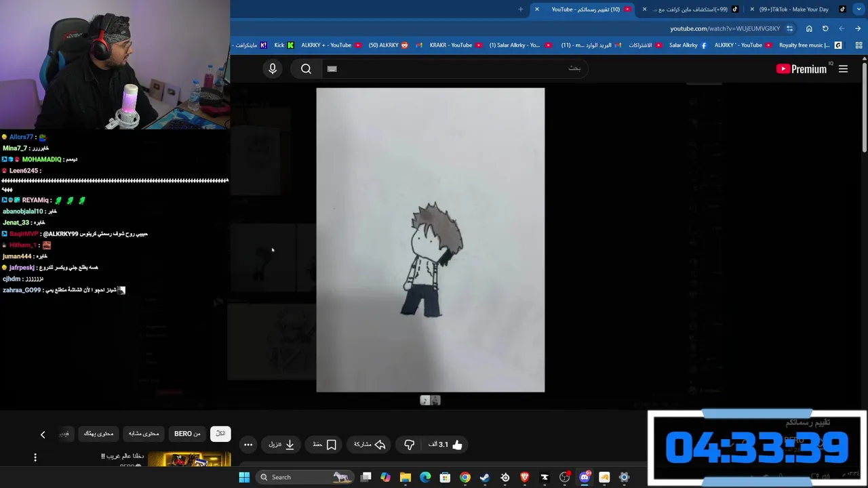Open Google Chrome from the taskbar
This screenshot has height=488, width=868.
(x=465, y=477)
